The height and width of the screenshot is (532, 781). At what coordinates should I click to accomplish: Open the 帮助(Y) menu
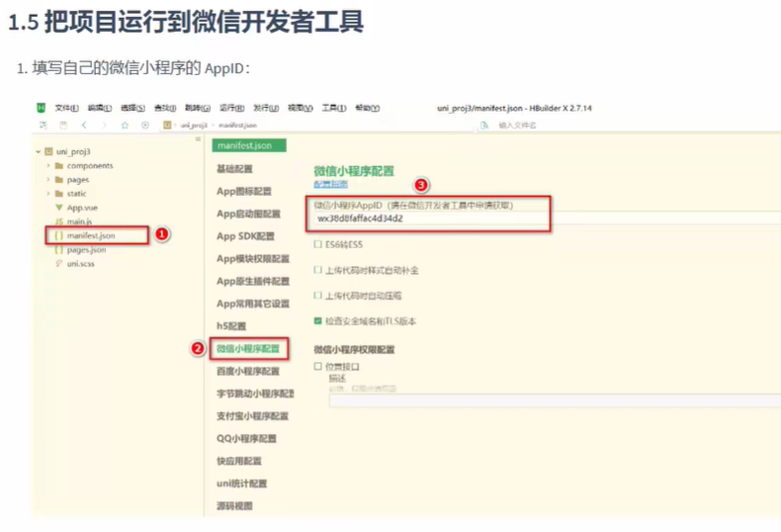coord(368,108)
